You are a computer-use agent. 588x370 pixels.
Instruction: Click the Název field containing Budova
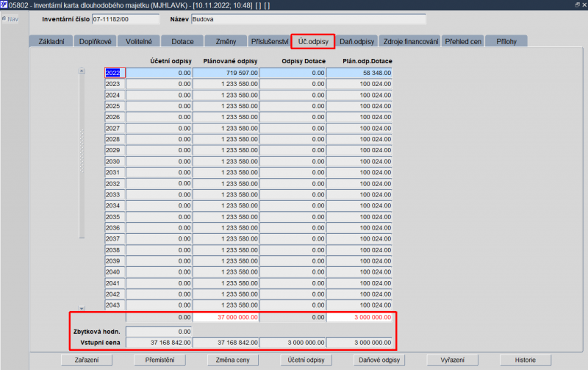click(x=307, y=19)
